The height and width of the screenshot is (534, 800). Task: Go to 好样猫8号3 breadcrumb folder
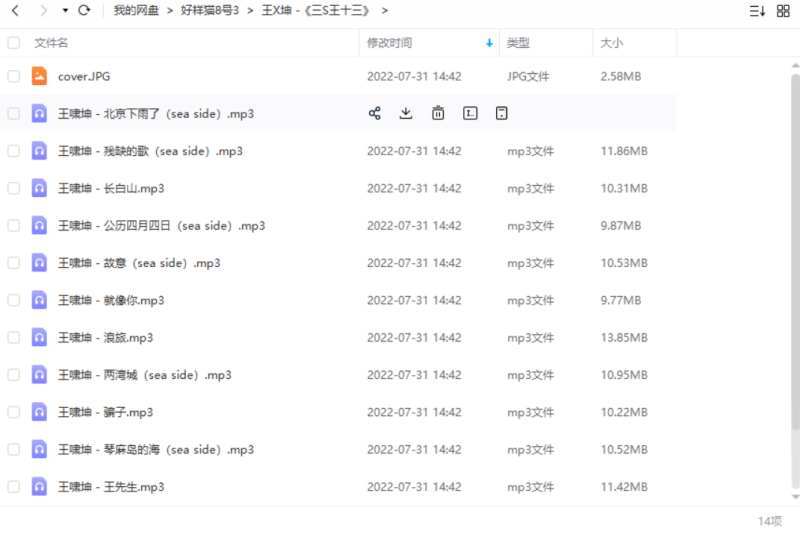click(209, 10)
